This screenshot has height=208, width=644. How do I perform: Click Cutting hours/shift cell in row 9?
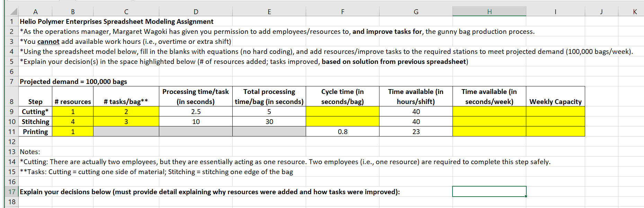pyautogui.click(x=416, y=112)
